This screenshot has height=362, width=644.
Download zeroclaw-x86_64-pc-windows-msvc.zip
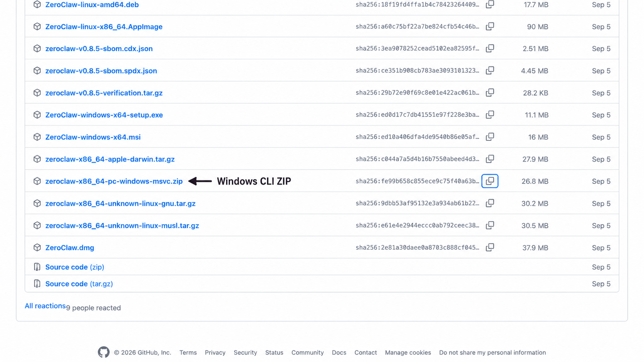(x=114, y=181)
